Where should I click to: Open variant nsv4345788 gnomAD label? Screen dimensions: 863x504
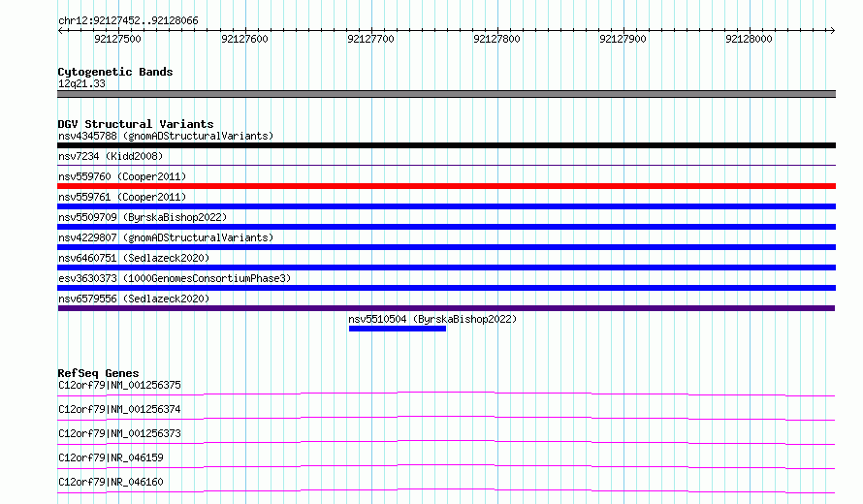tap(166, 136)
